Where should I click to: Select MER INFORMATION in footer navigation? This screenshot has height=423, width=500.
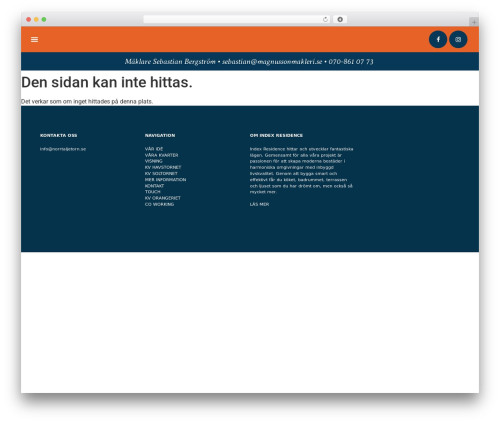[x=165, y=180]
